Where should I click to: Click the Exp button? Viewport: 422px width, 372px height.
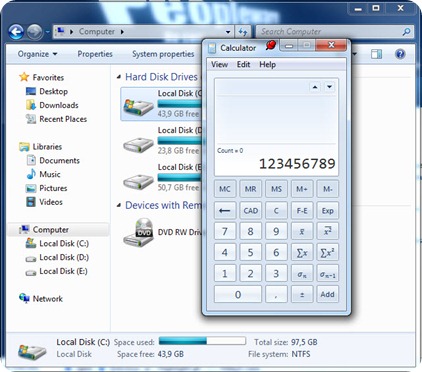327,210
